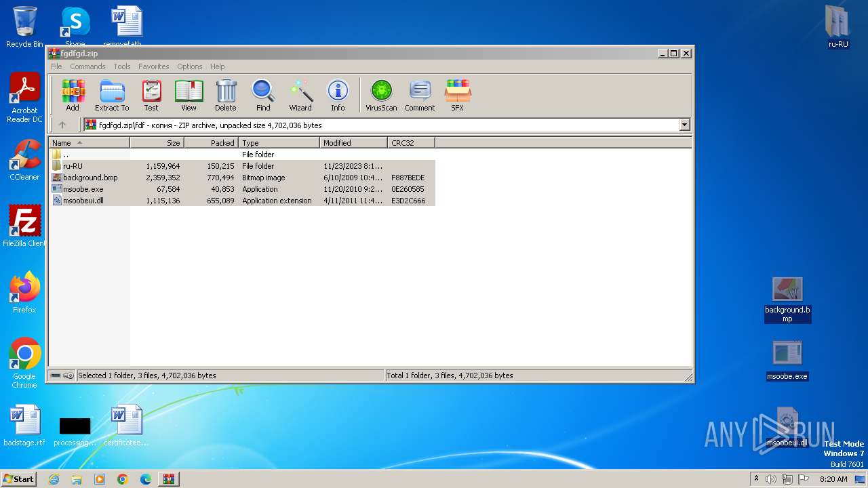Click the Add toolbar icon
The width and height of the screenshot is (868, 488).
tap(73, 95)
